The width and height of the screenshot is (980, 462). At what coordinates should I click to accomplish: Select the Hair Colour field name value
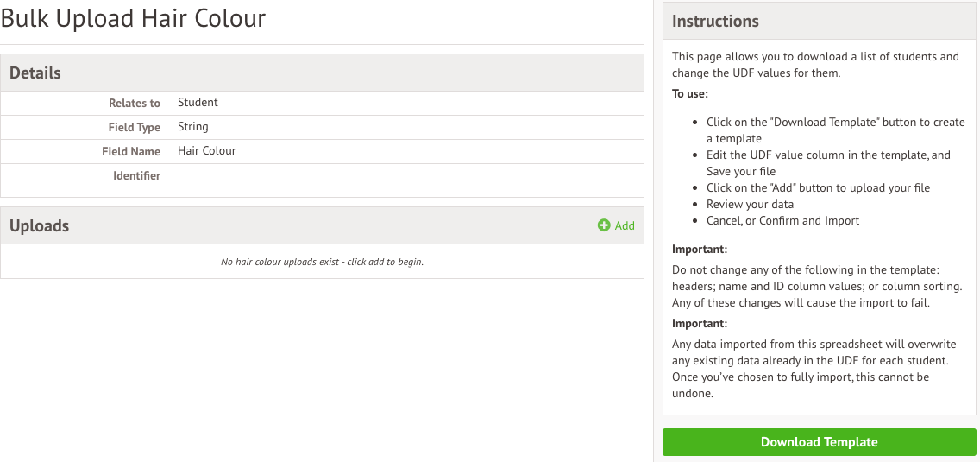coord(206,150)
